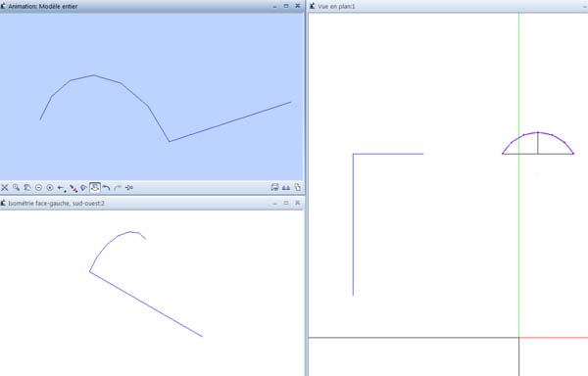Toggle the highlighted navigation mode icon
The height and width of the screenshot is (376, 588).
95,187
